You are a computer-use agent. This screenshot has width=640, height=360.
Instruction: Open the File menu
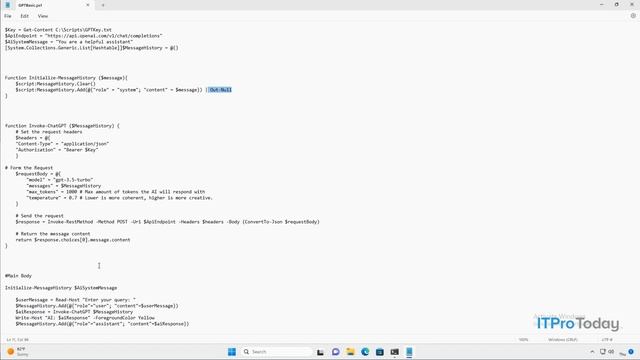coord(8,16)
